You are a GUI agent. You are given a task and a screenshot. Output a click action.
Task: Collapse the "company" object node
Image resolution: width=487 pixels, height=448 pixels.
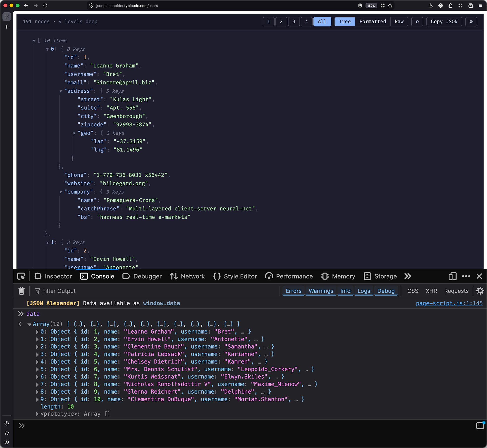pos(61,192)
